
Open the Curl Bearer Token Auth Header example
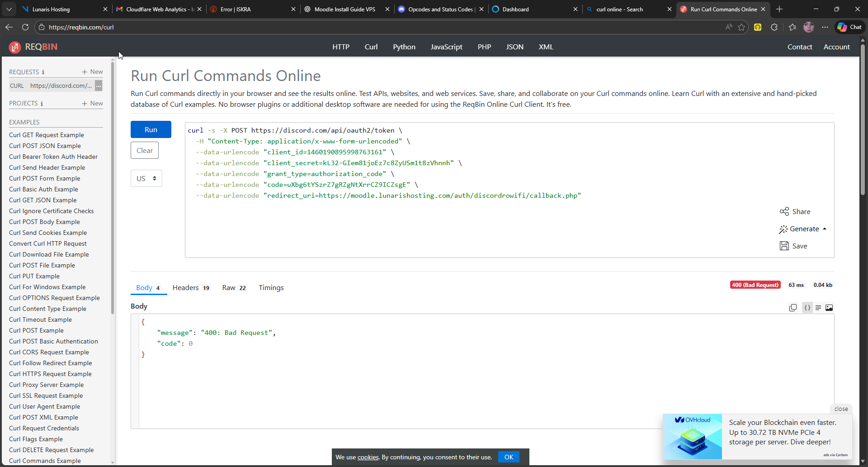coord(53,157)
